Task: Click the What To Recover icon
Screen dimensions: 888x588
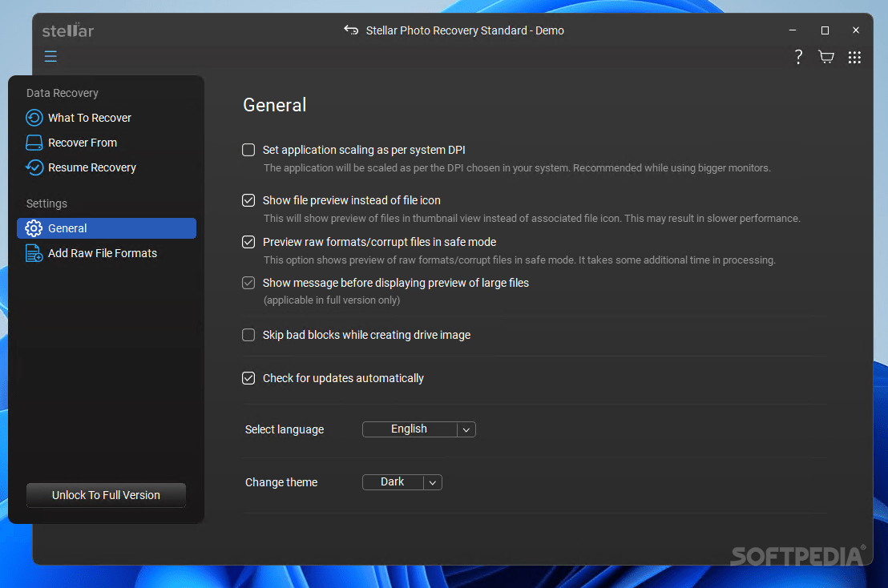Action: click(x=34, y=118)
